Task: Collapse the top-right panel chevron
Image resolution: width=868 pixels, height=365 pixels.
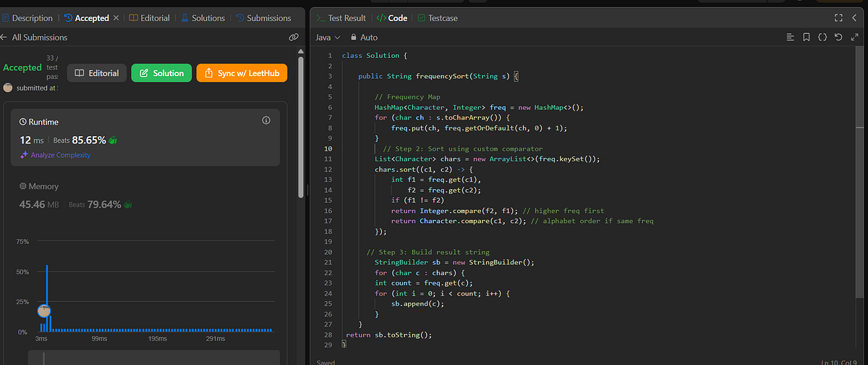Action: [x=855, y=17]
